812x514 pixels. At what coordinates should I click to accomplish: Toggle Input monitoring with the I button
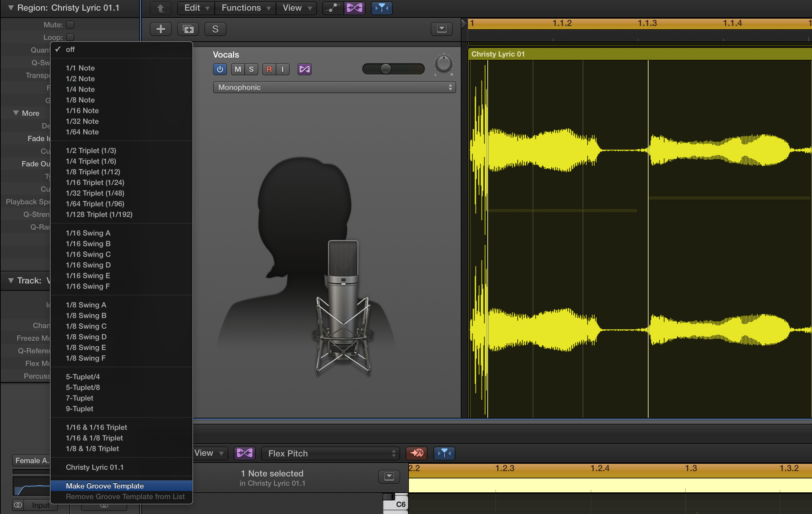coord(282,69)
